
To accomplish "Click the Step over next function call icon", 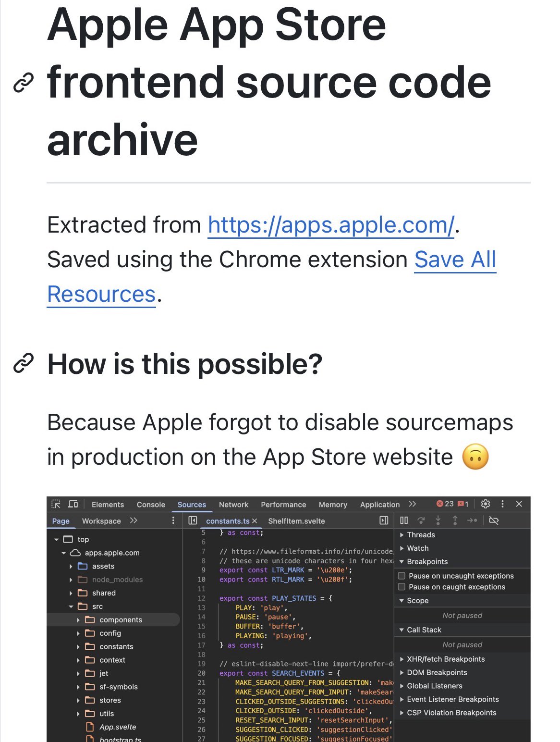I will coord(421,520).
